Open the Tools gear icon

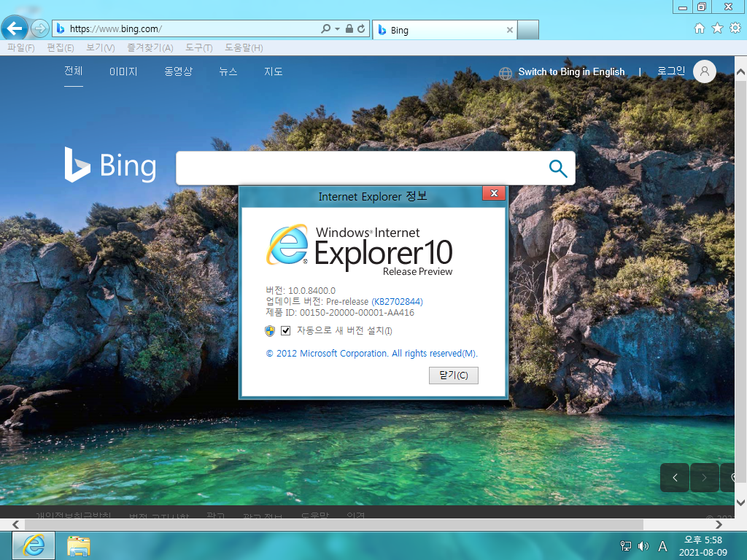click(735, 28)
